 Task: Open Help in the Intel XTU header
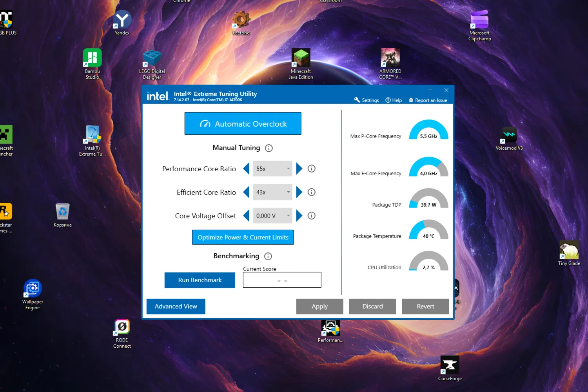pyautogui.click(x=394, y=100)
